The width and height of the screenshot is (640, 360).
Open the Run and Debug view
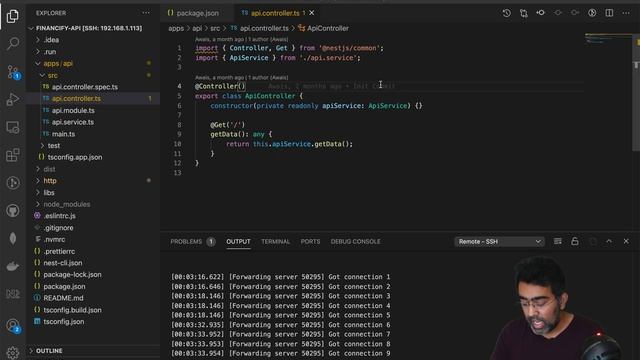coord(13,99)
